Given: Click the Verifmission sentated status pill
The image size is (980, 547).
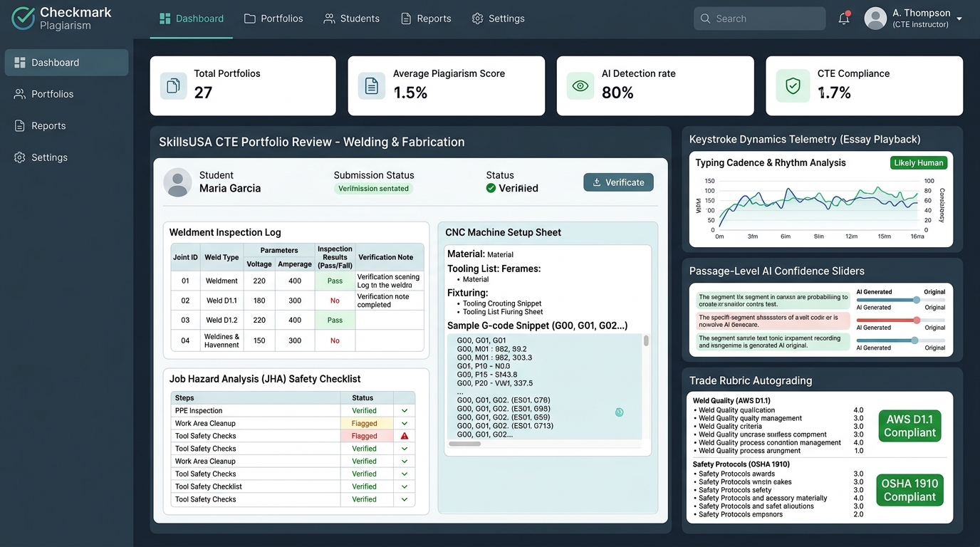Looking at the screenshot, I should tap(373, 189).
